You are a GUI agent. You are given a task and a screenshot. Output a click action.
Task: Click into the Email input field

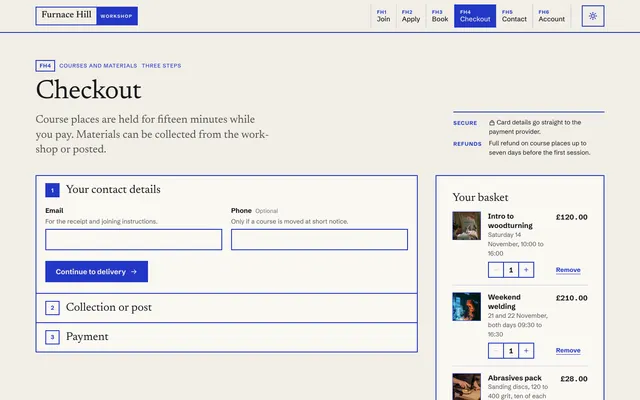pyautogui.click(x=133, y=239)
